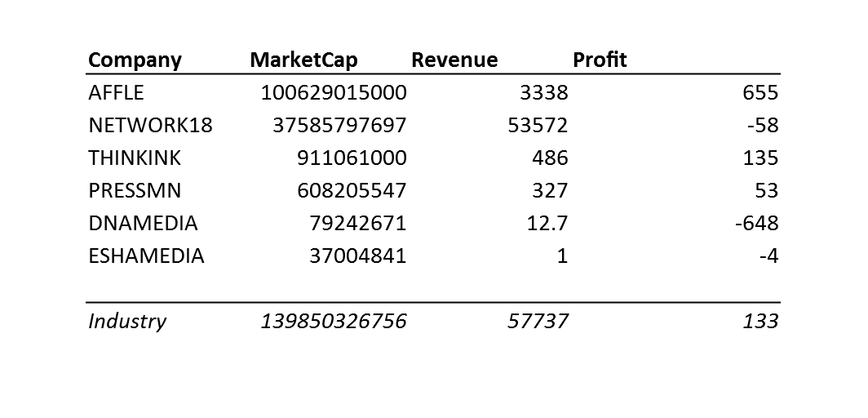The height and width of the screenshot is (418, 868).
Task: Select the Revenue column header
Action: 454,60
